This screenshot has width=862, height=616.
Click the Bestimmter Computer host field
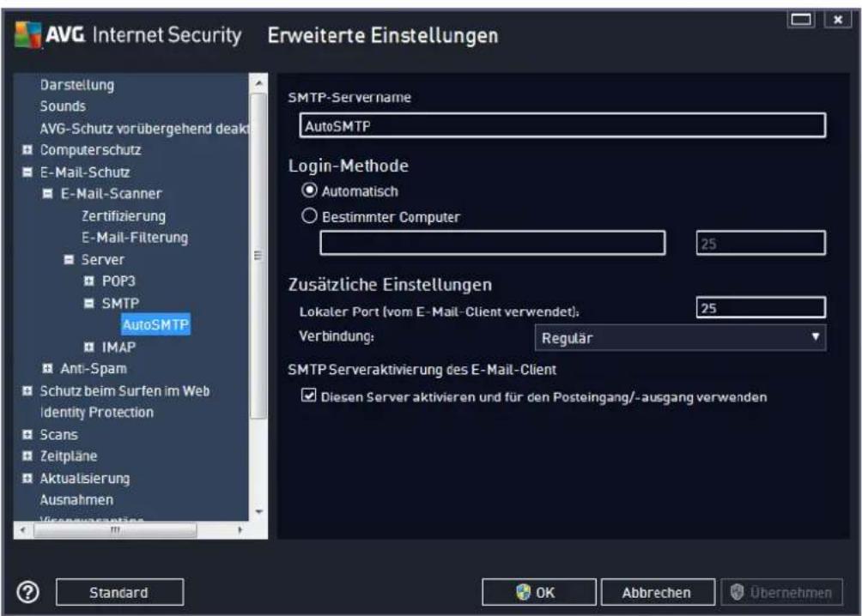493,243
